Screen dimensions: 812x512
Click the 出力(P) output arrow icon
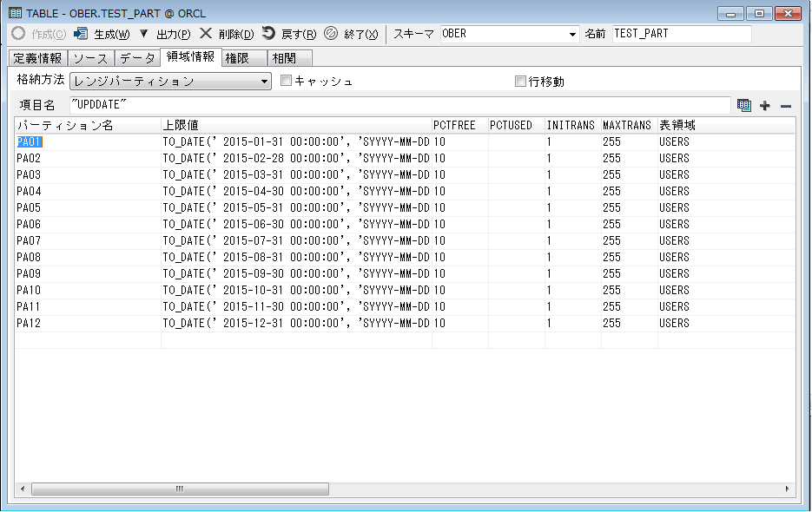[x=144, y=34]
